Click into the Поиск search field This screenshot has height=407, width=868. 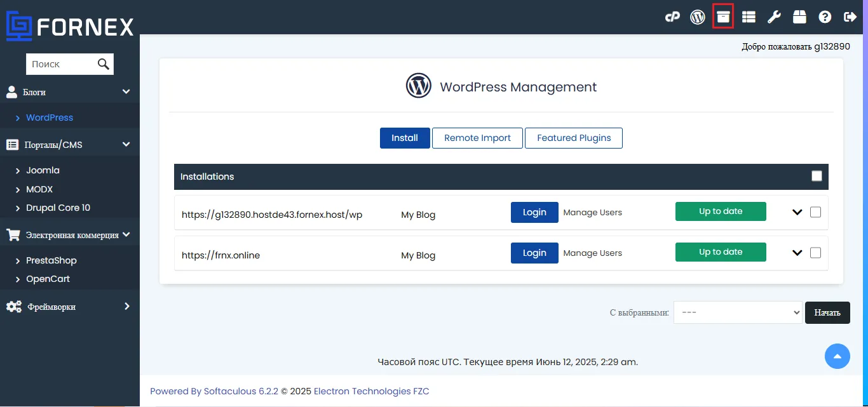[61, 63]
